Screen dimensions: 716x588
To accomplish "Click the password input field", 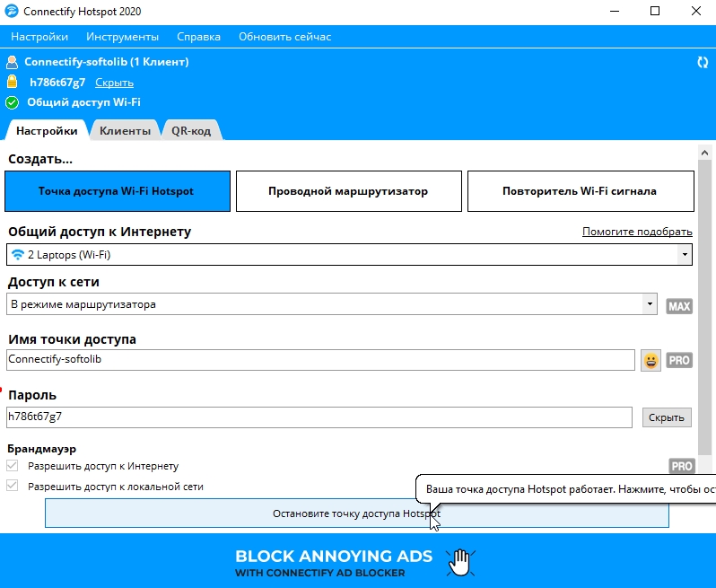I will (319, 417).
